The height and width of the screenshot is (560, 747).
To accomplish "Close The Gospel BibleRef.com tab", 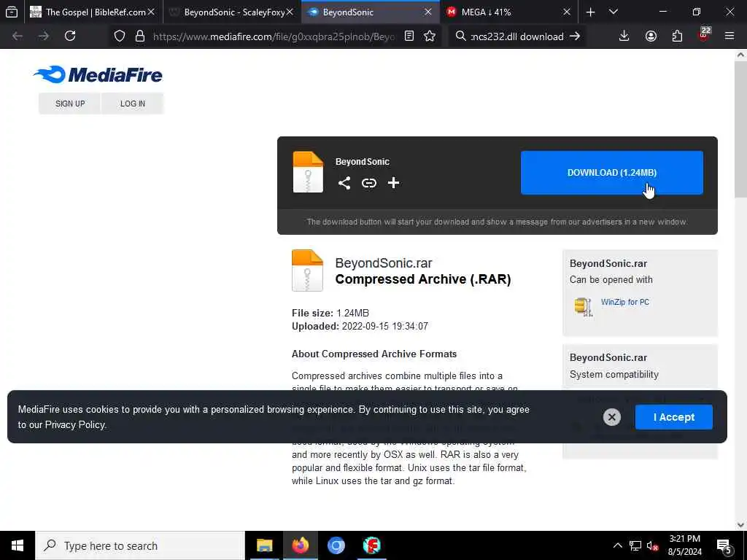I will (x=151, y=12).
